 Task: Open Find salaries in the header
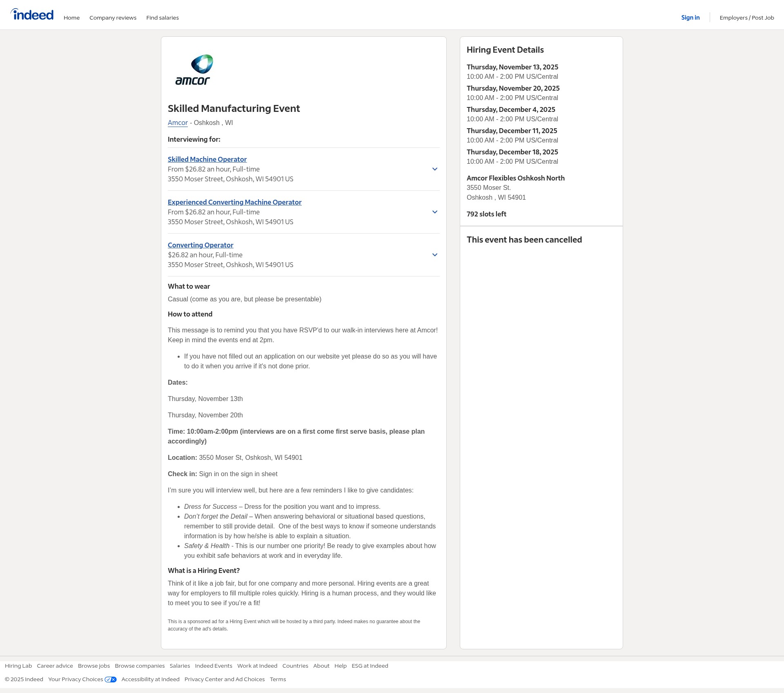[163, 18]
